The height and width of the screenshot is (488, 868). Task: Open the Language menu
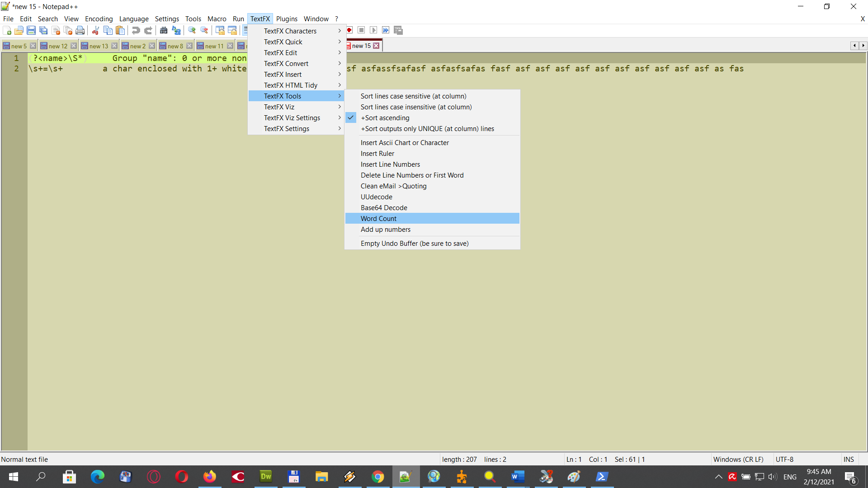(134, 19)
